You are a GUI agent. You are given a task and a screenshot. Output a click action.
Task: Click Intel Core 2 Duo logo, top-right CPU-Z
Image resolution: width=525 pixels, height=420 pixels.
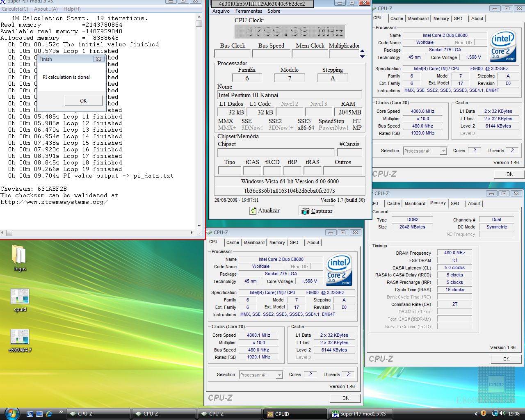(x=503, y=46)
